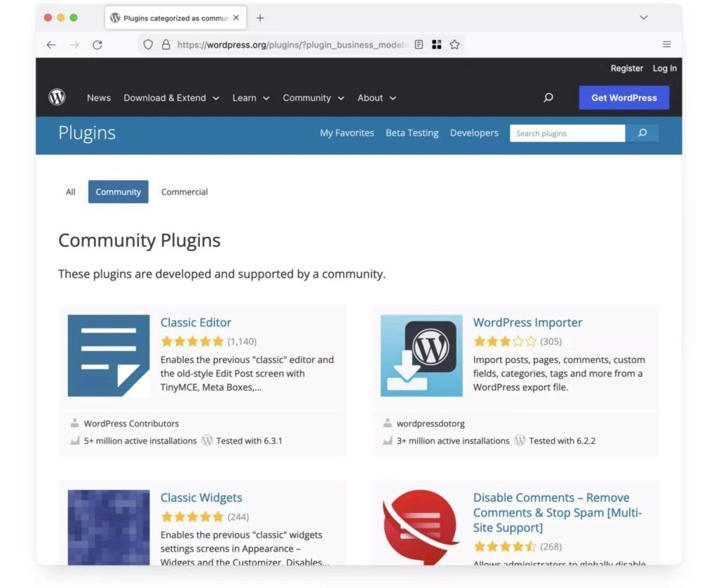Open the WordPress Importer plugin link
718x588 pixels.
[527, 322]
